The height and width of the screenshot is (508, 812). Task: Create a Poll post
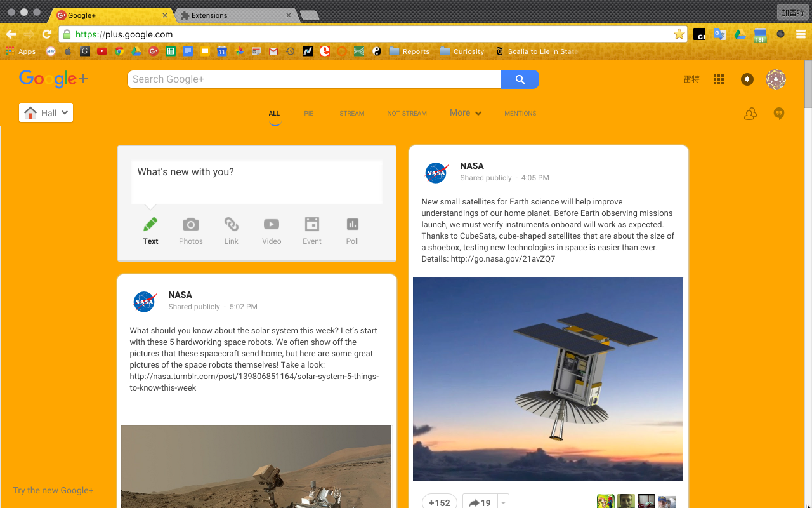click(x=353, y=231)
